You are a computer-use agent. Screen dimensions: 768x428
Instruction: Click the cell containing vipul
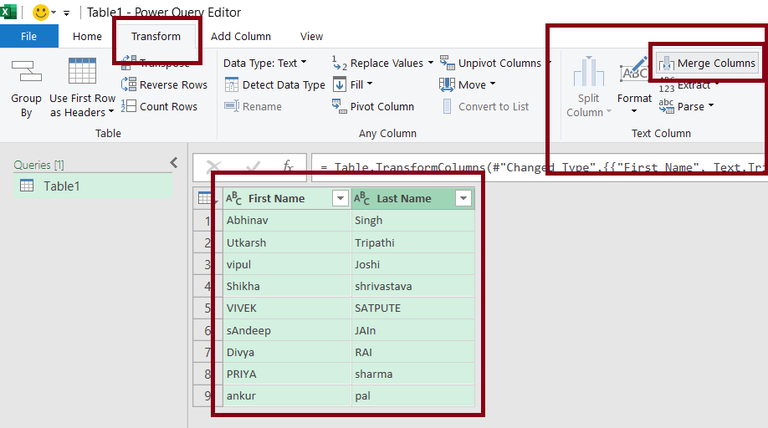pyautogui.click(x=287, y=264)
